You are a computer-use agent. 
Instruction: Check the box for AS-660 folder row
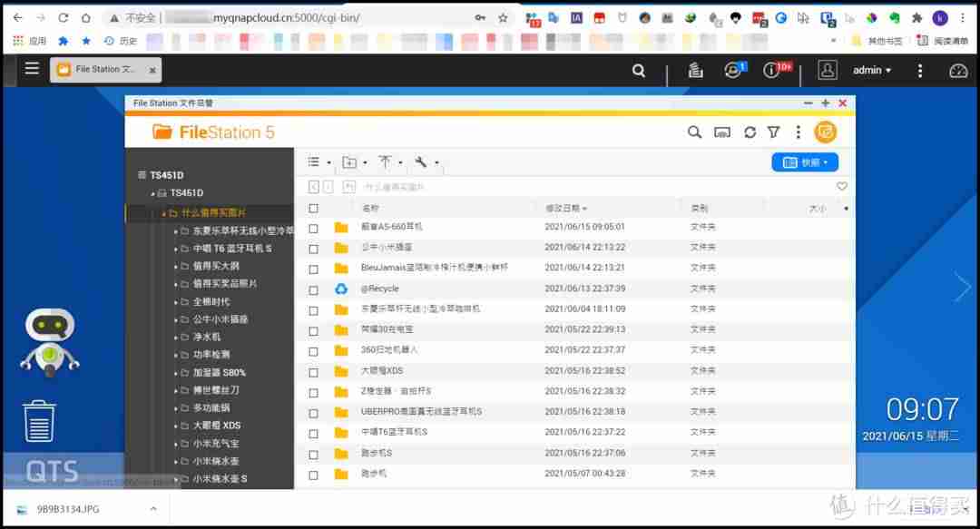coord(313,229)
